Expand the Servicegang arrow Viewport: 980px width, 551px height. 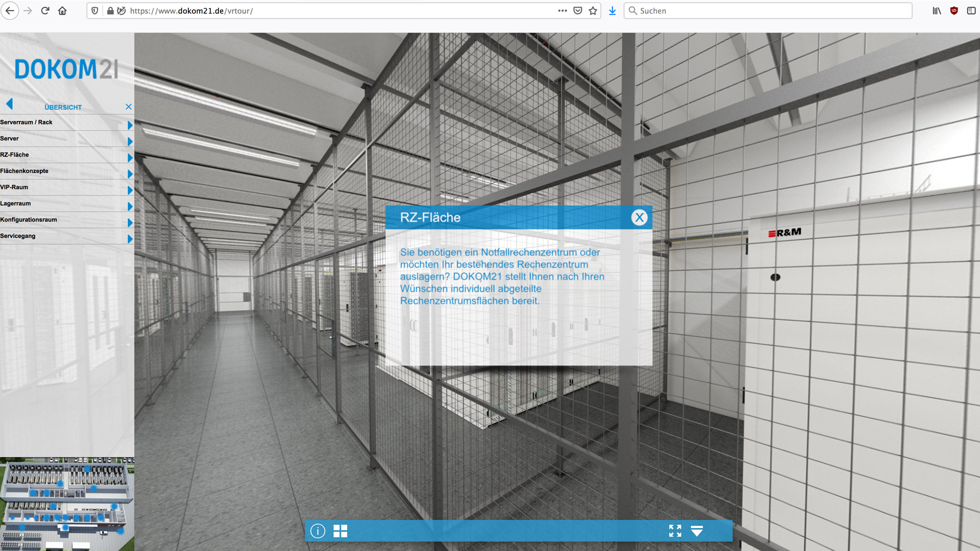pyautogui.click(x=130, y=239)
